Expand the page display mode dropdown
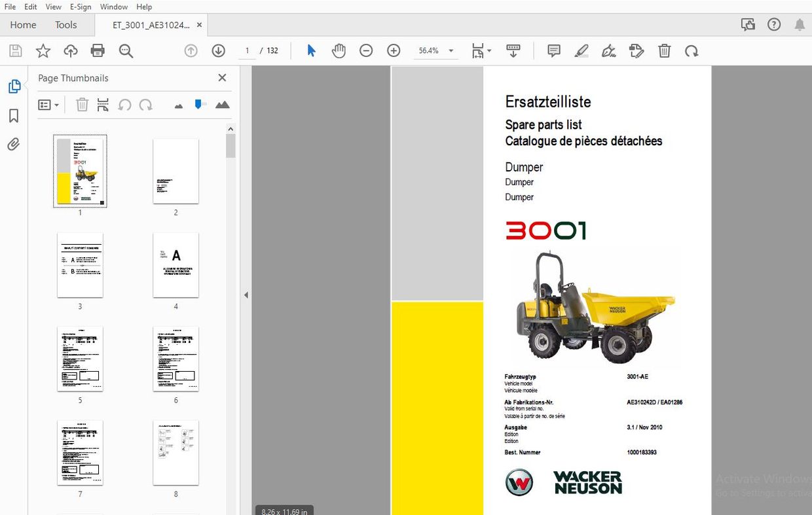 click(488, 50)
